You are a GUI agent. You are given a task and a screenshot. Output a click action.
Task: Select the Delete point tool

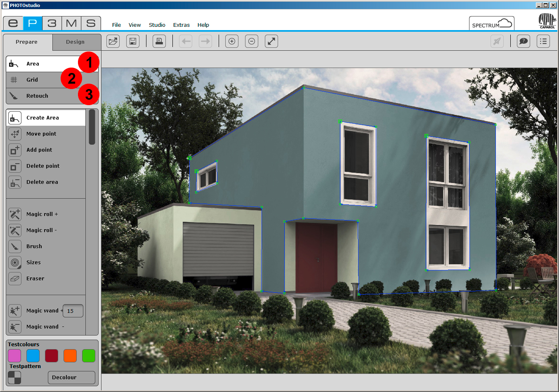46,166
